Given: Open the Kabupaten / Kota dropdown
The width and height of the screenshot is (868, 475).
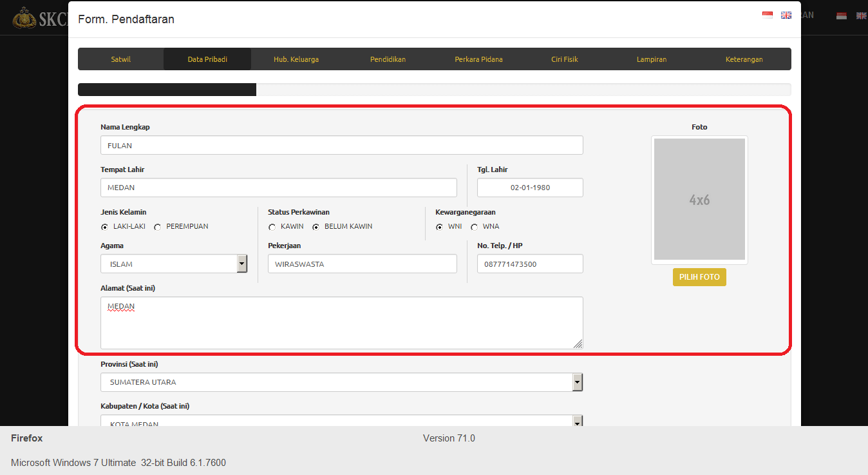Looking at the screenshot, I should [342, 420].
